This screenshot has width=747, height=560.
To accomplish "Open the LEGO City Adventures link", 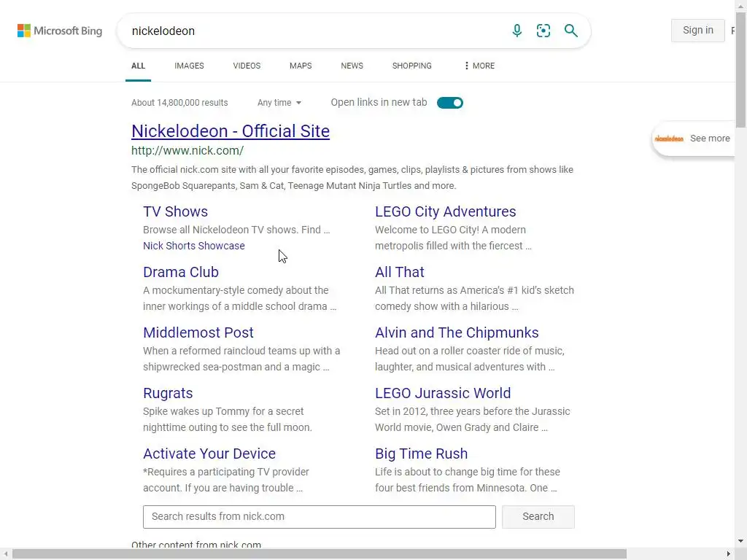I will click(446, 211).
